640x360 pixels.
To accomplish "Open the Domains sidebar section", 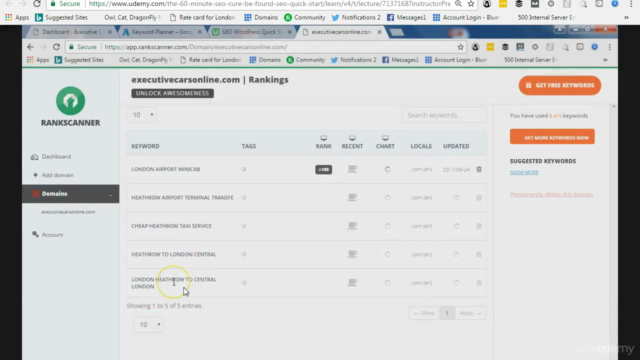I will click(71, 194).
